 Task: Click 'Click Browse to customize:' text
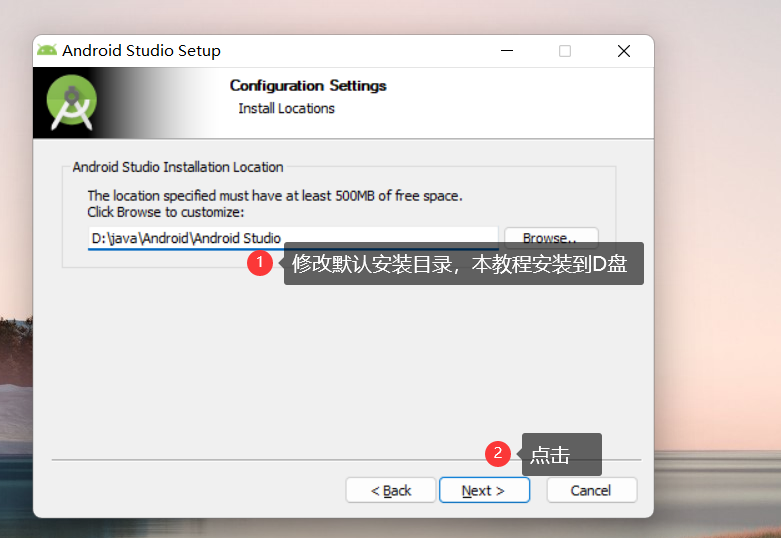166,212
